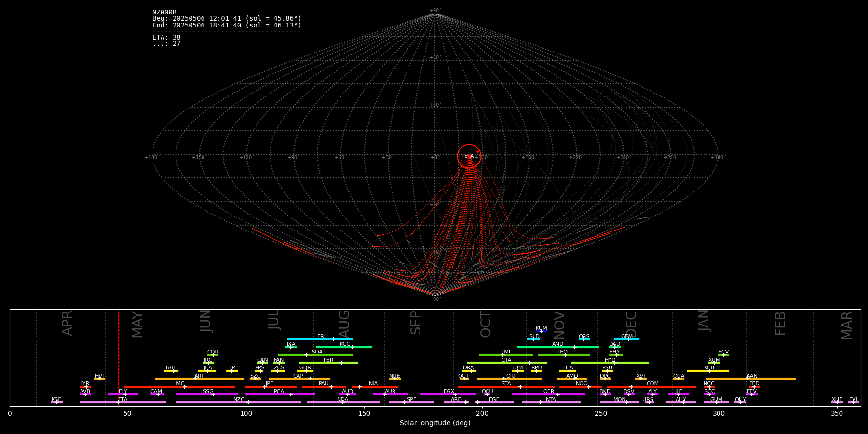
Task: Select the Solar longitude (deg) axis title
Action: [435, 423]
